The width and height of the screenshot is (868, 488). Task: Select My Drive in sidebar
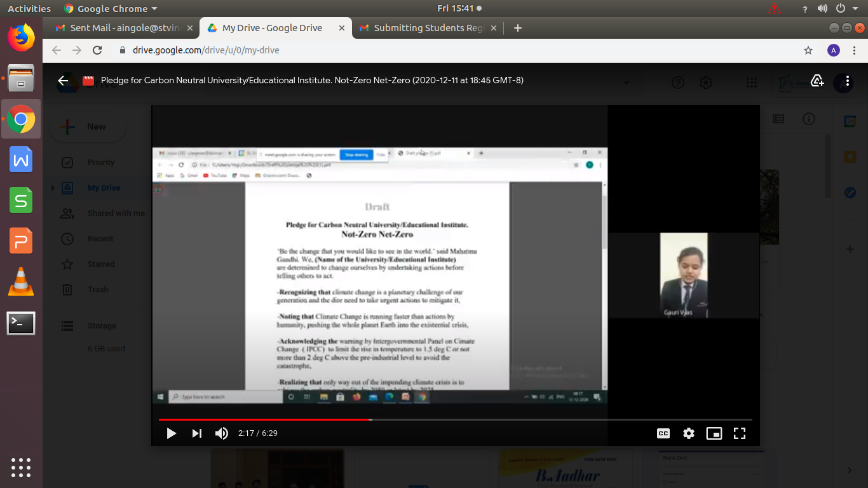[104, 188]
